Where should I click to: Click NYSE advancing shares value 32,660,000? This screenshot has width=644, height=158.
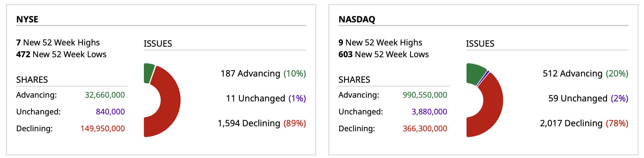click(105, 95)
